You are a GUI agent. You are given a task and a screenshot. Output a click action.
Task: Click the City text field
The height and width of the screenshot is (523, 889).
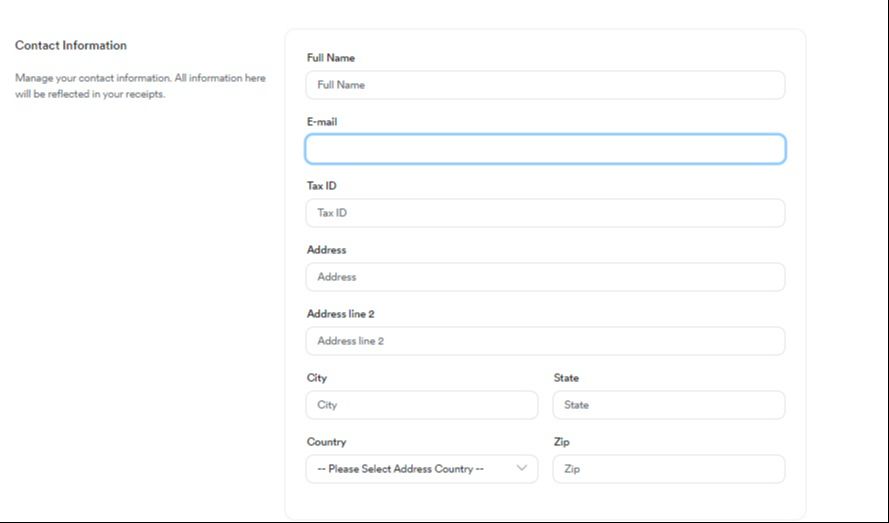click(x=421, y=405)
